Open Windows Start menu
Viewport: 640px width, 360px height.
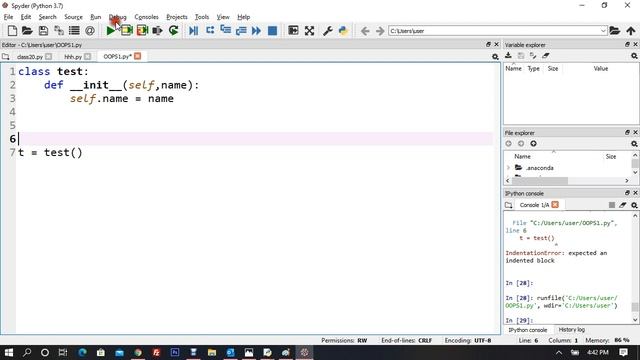[9, 352]
